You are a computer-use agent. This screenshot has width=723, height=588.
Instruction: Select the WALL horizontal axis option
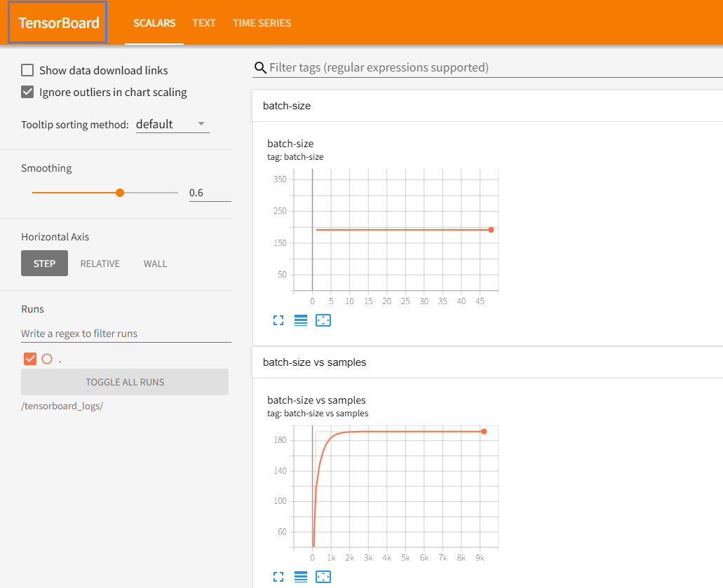coord(155,264)
